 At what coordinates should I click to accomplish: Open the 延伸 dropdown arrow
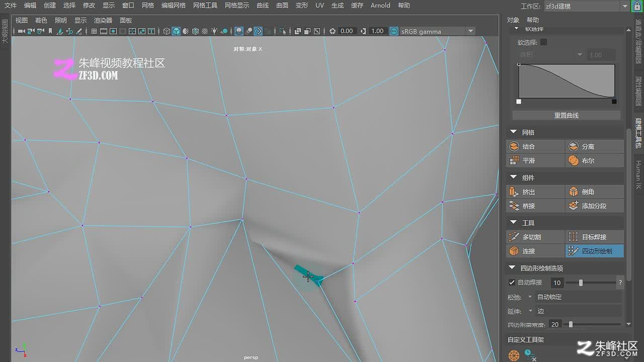coord(530,311)
